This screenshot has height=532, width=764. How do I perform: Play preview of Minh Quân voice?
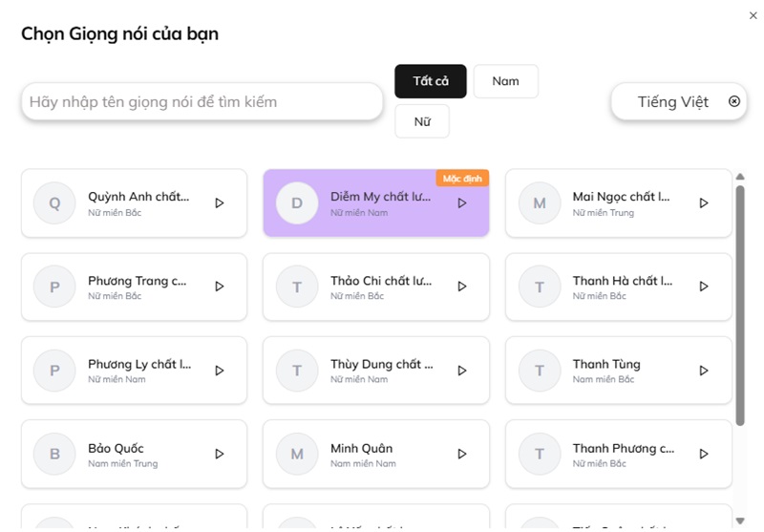(462, 454)
